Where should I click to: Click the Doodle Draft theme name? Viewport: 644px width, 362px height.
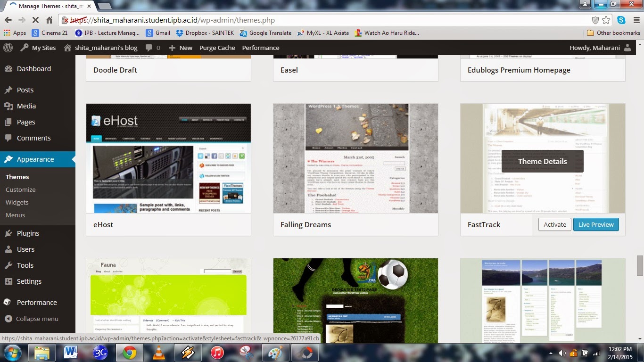(x=115, y=70)
